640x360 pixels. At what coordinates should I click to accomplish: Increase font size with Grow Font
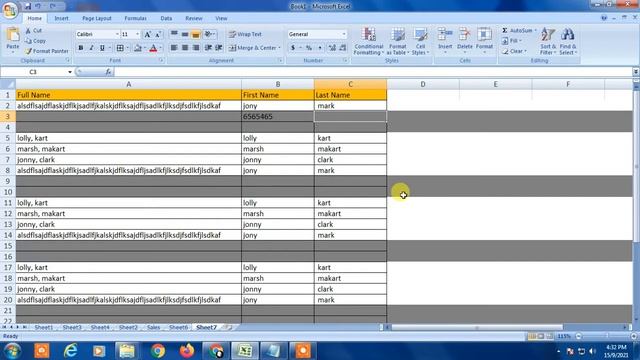pos(148,34)
